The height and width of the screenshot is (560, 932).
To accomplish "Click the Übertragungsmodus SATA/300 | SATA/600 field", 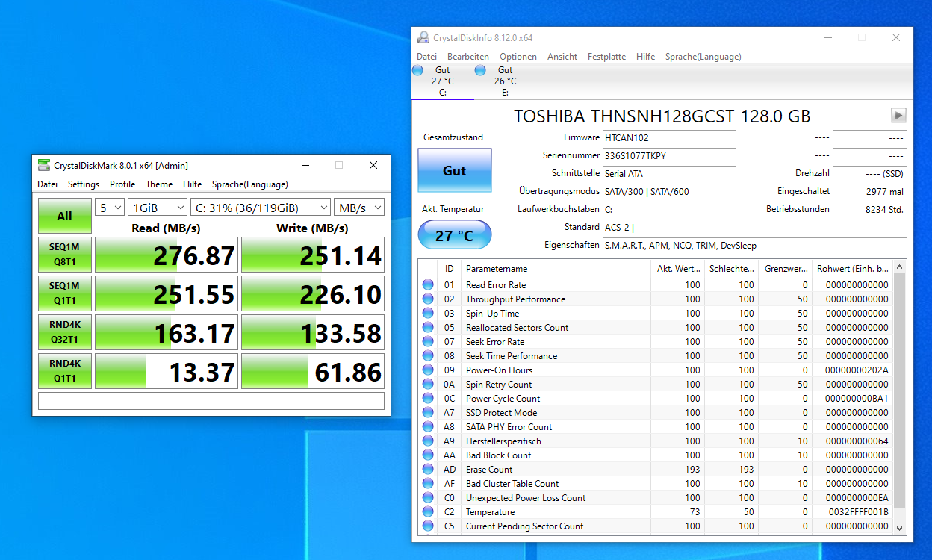I will pos(669,191).
